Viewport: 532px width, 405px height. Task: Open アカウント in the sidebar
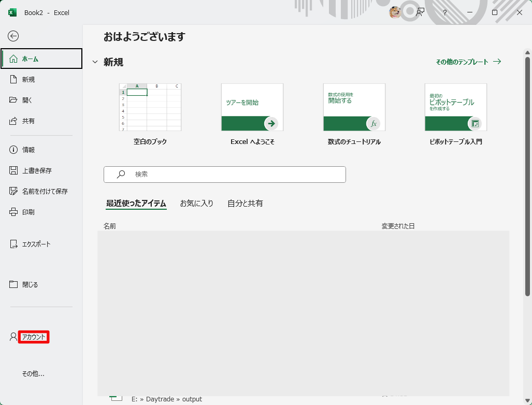point(34,337)
